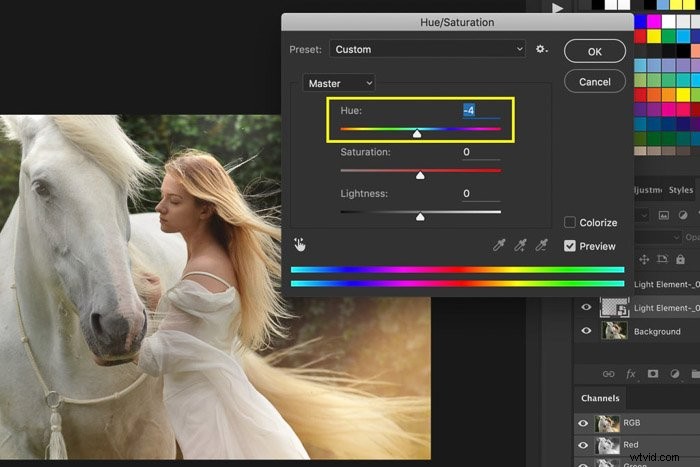
Task: Click the adjustment layer filter icon
Action: (x=683, y=215)
